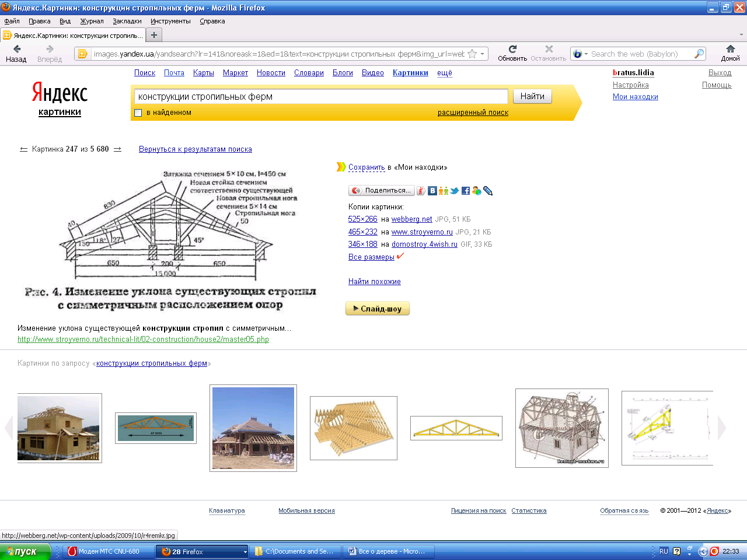
Task: Open the Вид menu
Action: [x=65, y=21]
